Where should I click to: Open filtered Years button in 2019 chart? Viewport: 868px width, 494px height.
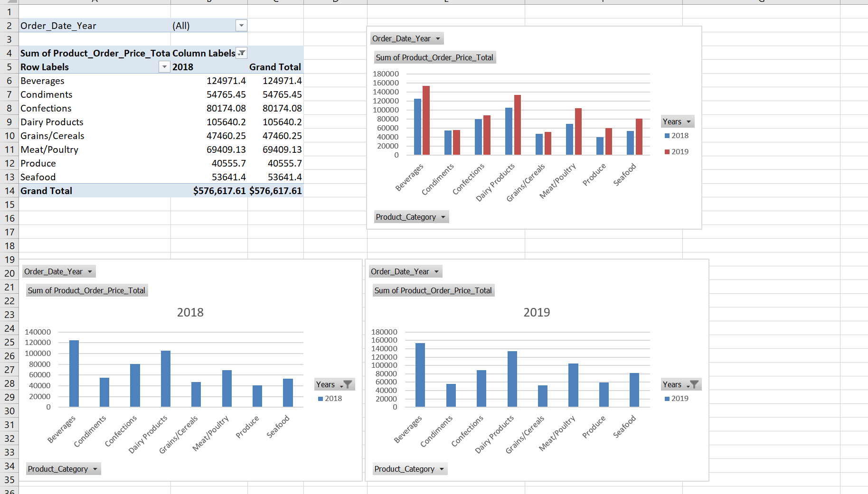point(681,384)
